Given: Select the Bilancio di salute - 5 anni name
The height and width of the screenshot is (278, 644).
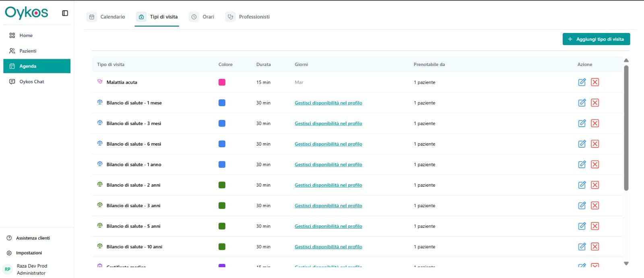Looking at the screenshot, I should pos(134,226).
